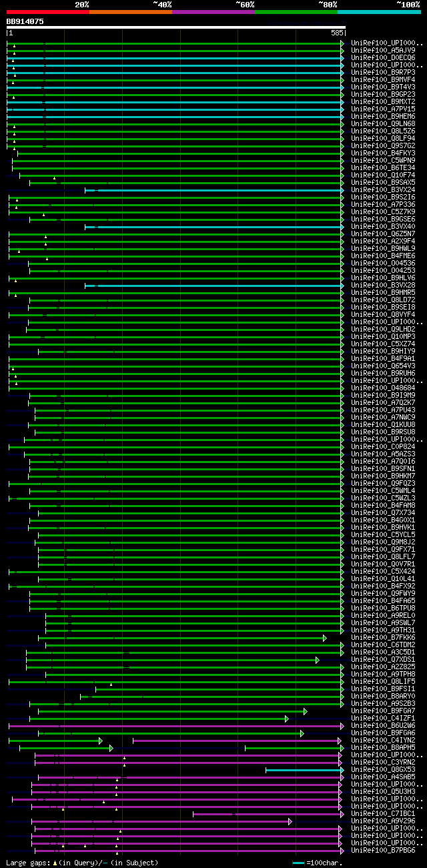Open hit UniRef100_B4FME6
Image resolution: width=427 pixels, height=868 pixels.
point(383,256)
